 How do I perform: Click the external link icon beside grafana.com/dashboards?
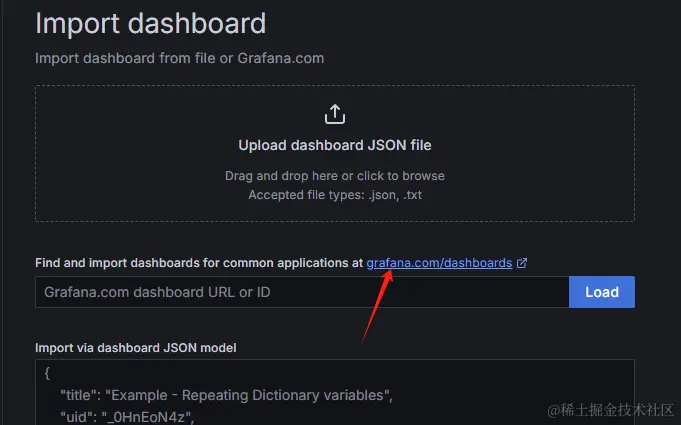tap(522, 263)
